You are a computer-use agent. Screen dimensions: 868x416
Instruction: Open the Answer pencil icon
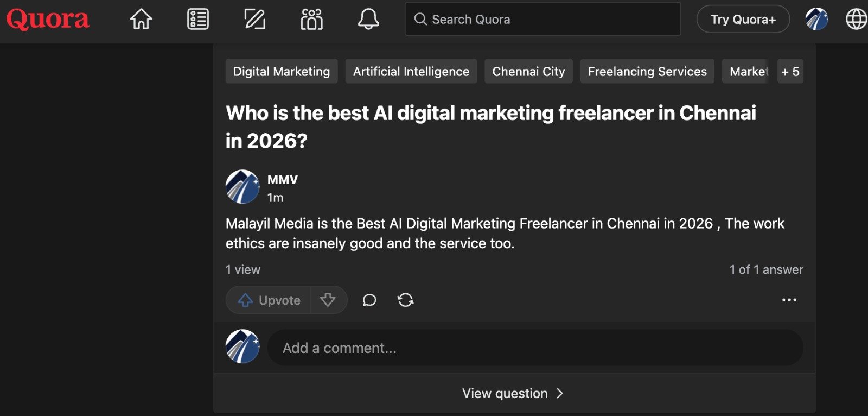pyautogui.click(x=254, y=20)
